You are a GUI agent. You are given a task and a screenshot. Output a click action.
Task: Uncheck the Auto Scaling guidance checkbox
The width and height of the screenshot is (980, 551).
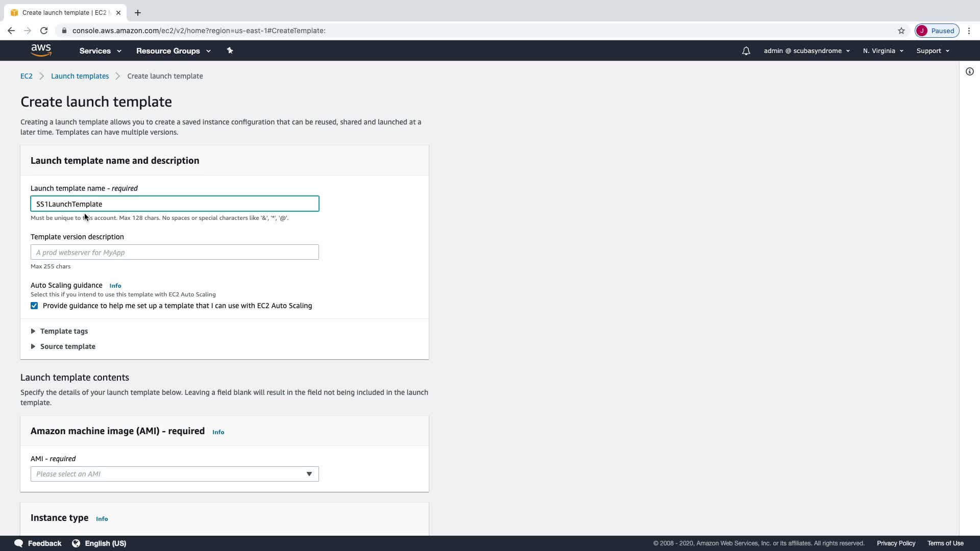[x=34, y=306]
